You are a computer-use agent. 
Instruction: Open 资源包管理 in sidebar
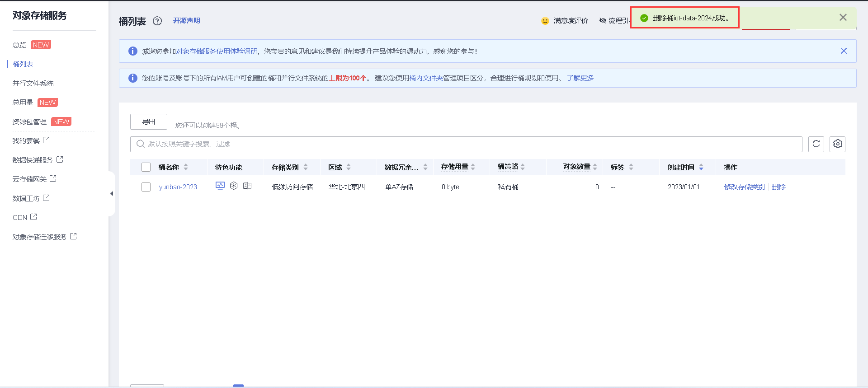coord(30,122)
